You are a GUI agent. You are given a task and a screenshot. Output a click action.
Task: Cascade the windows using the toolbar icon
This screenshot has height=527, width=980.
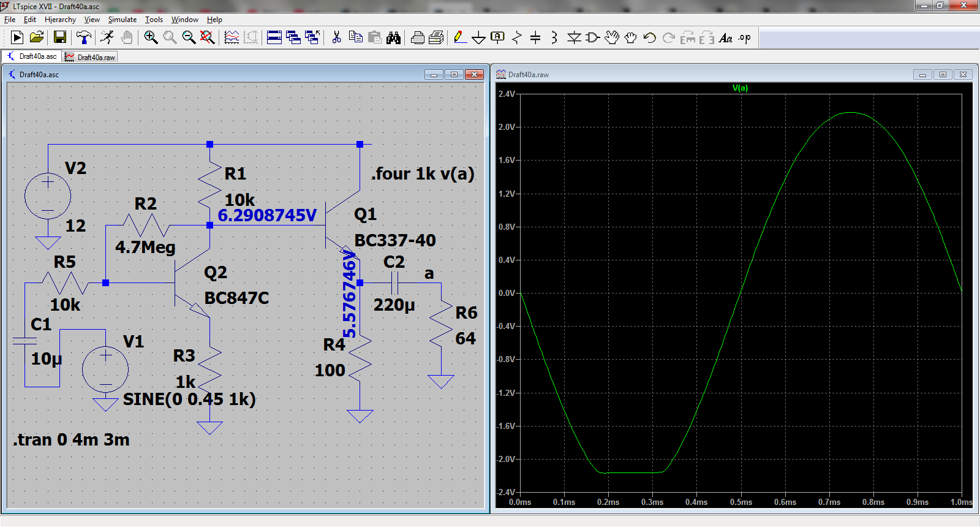(293, 38)
